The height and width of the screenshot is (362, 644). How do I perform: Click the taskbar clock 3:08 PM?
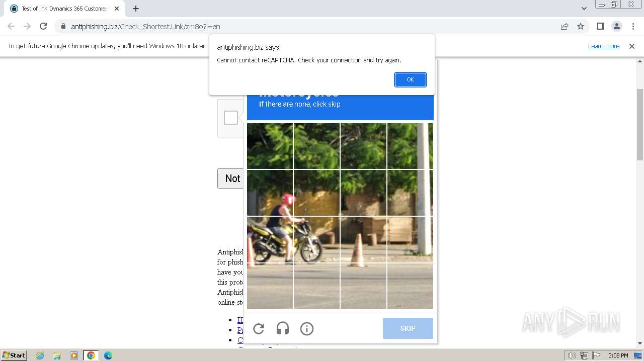[x=618, y=355]
